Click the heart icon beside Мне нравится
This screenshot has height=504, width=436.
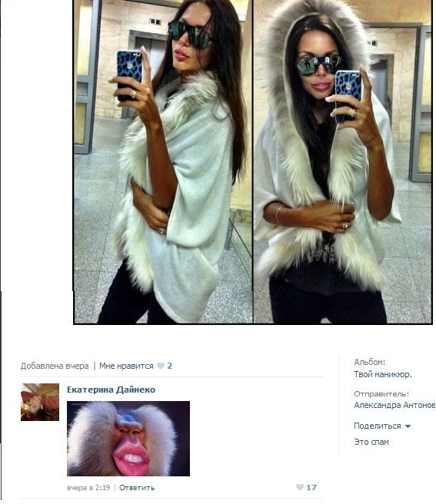pyautogui.click(x=160, y=366)
